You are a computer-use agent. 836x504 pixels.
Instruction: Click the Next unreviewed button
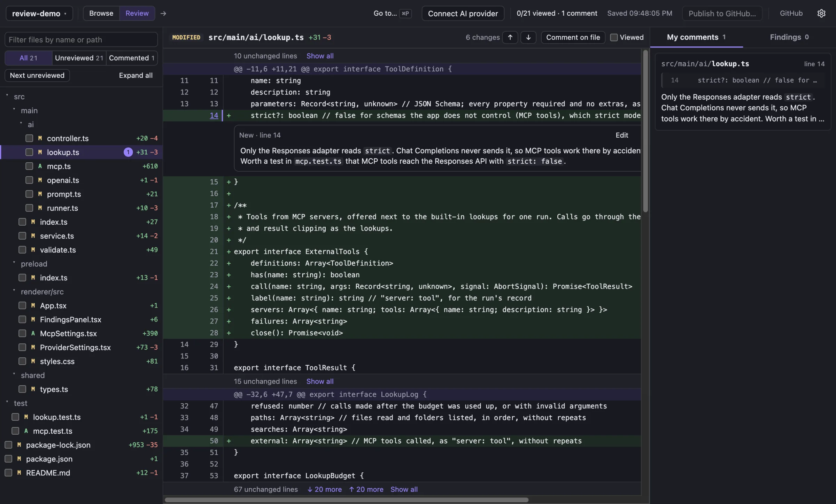[x=37, y=75]
